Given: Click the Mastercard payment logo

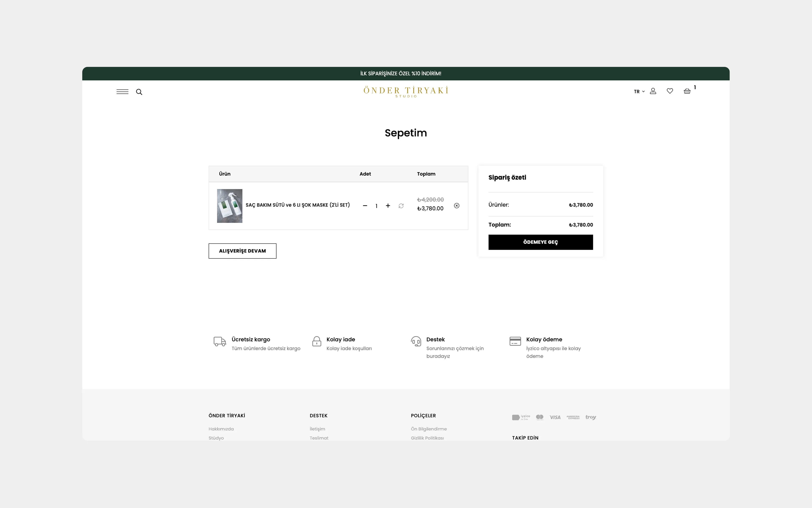Looking at the screenshot, I should pyautogui.click(x=540, y=417).
